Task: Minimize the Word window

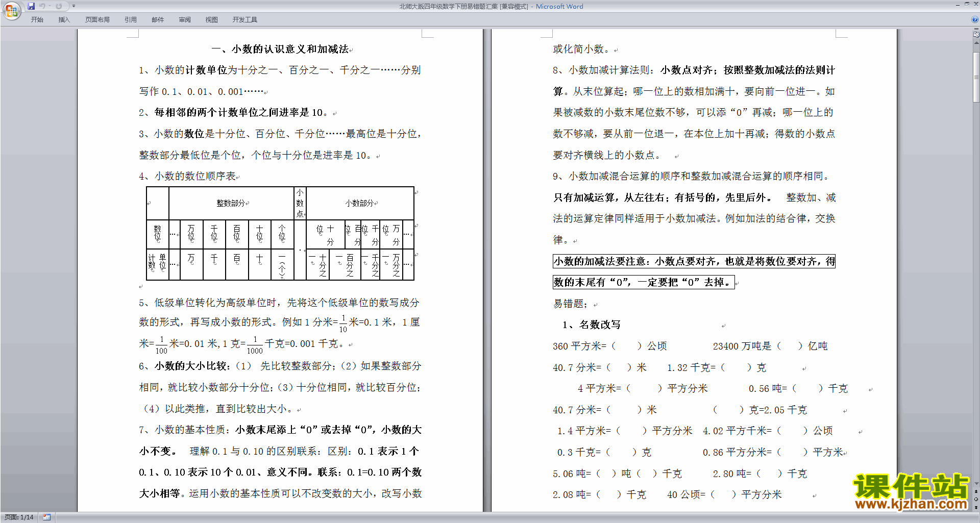Action: [958, 5]
